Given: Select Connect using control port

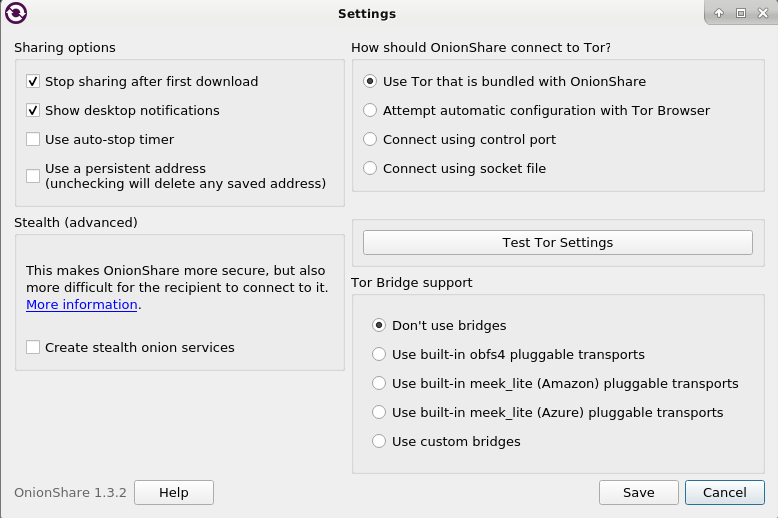Looking at the screenshot, I should click(x=371, y=140).
